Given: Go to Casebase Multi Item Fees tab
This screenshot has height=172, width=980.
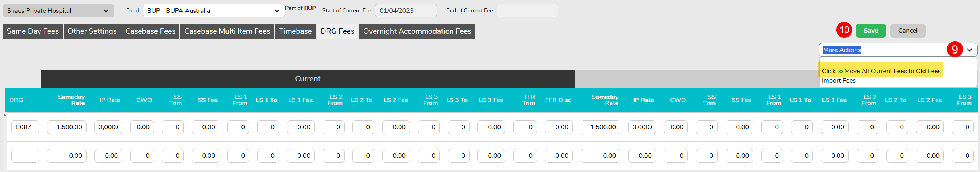Looking at the screenshot, I should coord(227,31).
